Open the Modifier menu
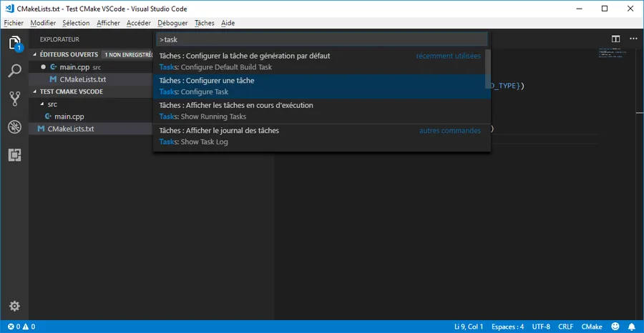Viewport: 644px width, 333px height. (x=43, y=23)
